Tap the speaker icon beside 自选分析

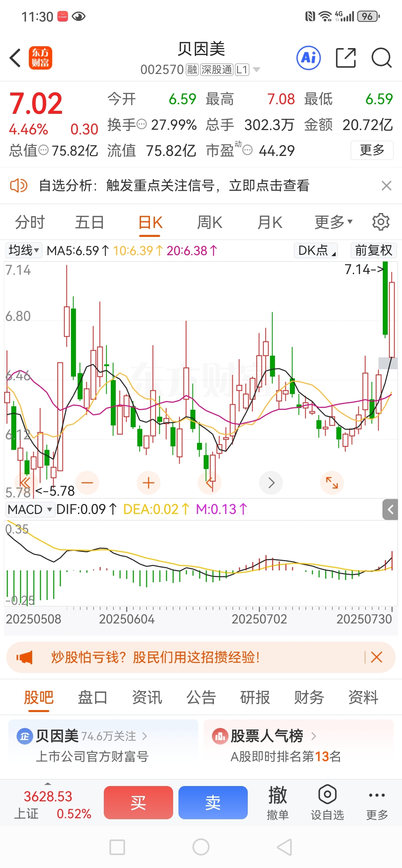19,186
